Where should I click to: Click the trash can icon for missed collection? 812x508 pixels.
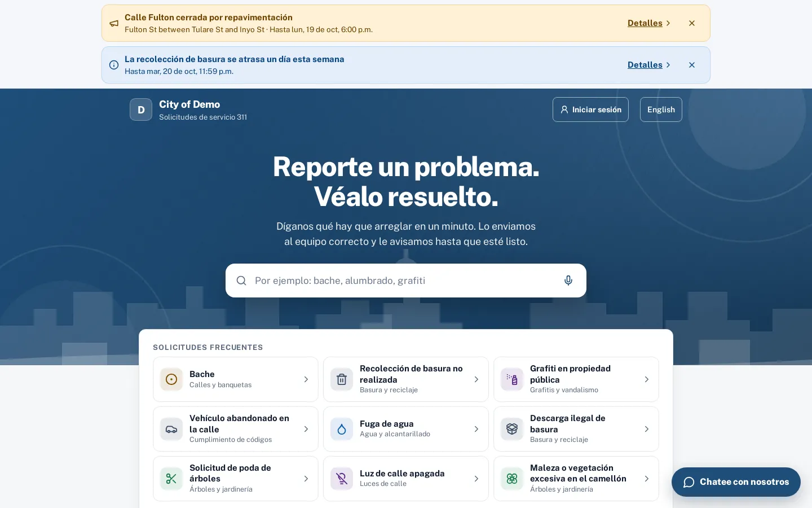pyautogui.click(x=342, y=379)
